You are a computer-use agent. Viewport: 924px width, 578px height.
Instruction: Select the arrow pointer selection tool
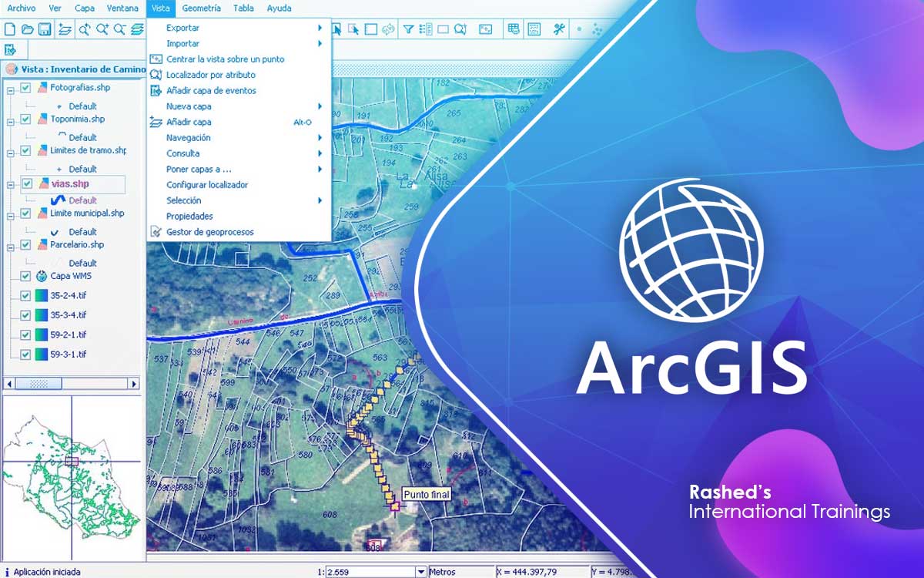[336, 29]
